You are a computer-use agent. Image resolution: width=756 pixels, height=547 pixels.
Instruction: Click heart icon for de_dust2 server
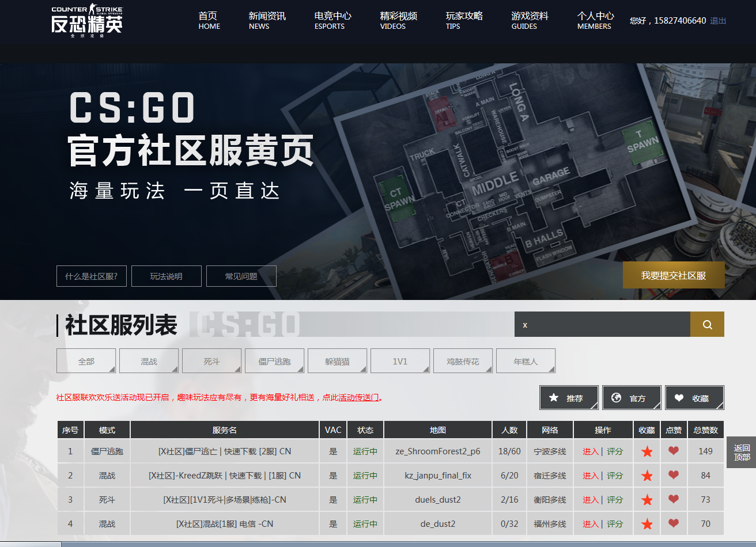tap(673, 523)
